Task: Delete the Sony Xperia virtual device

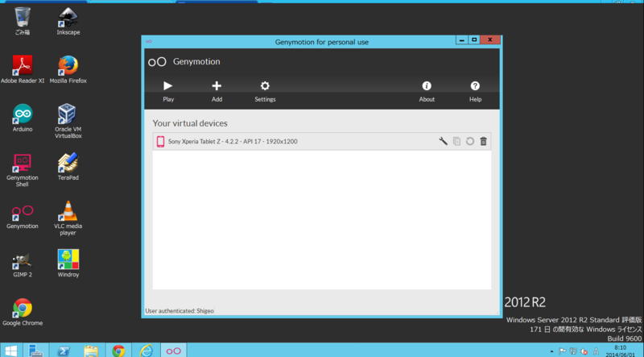Action: 484,142
